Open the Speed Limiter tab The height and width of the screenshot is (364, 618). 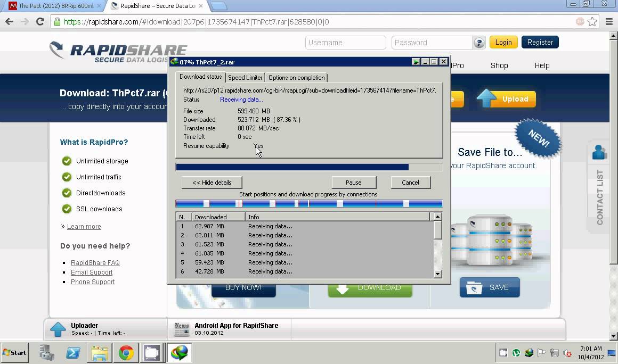(245, 78)
